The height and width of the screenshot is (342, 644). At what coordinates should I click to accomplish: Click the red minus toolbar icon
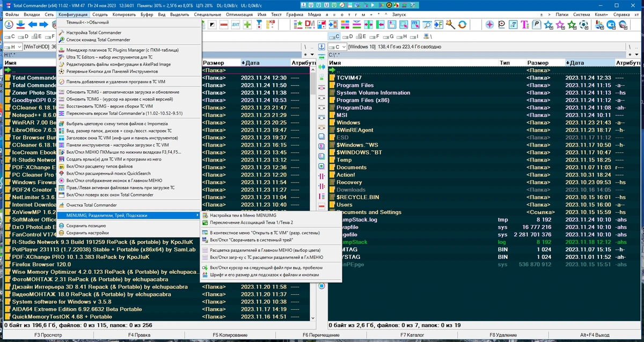(x=224, y=24)
